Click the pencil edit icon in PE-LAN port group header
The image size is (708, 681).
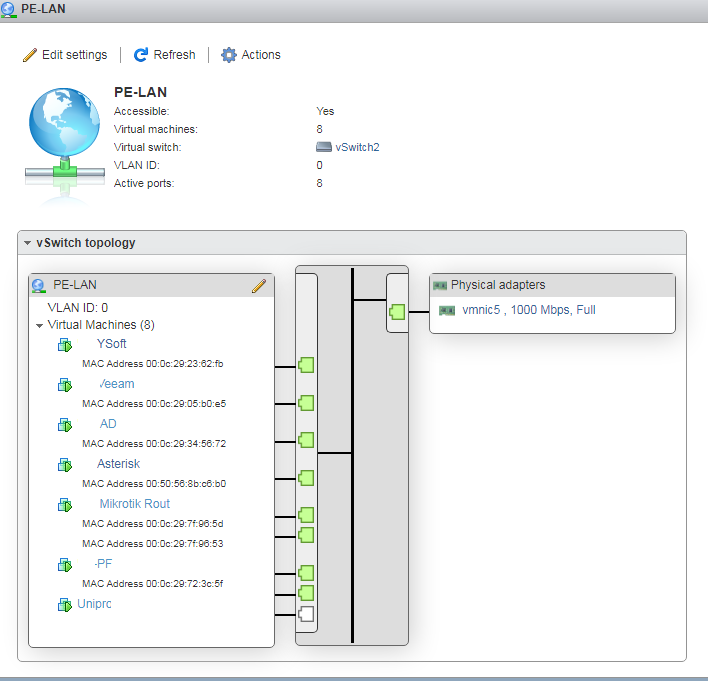pos(259,286)
